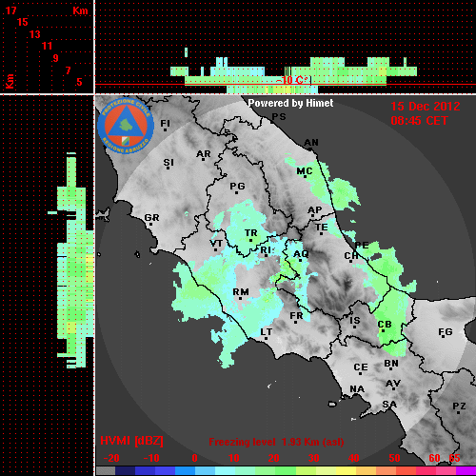
Task: Click the FI city label
Action: [166, 123]
